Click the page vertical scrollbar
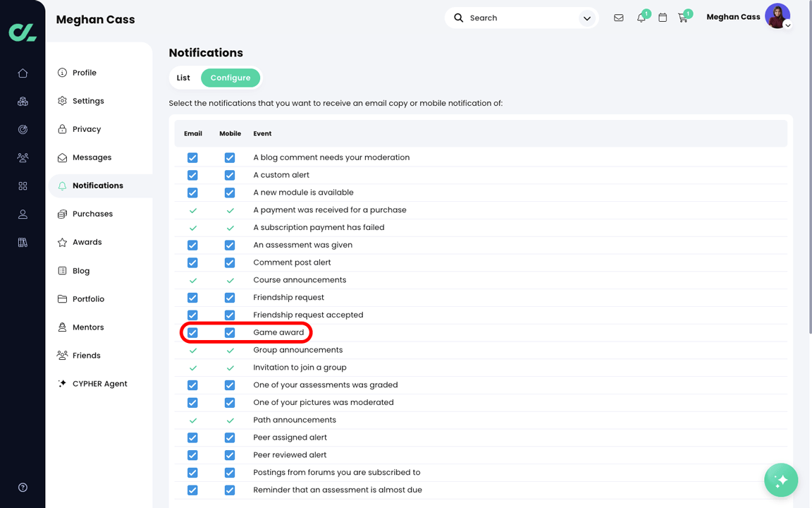The image size is (812, 508). pos(809,167)
